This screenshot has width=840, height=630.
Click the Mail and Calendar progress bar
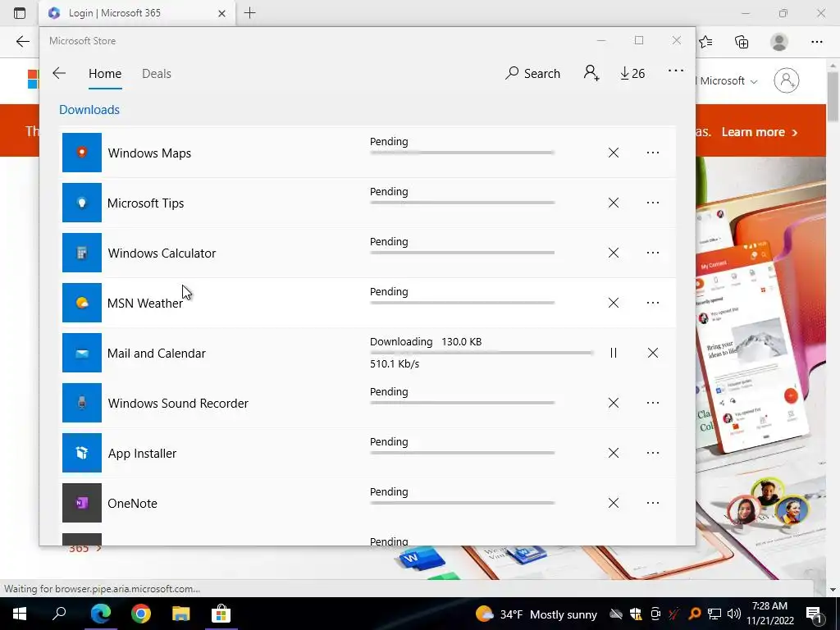[x=482, y=353]
